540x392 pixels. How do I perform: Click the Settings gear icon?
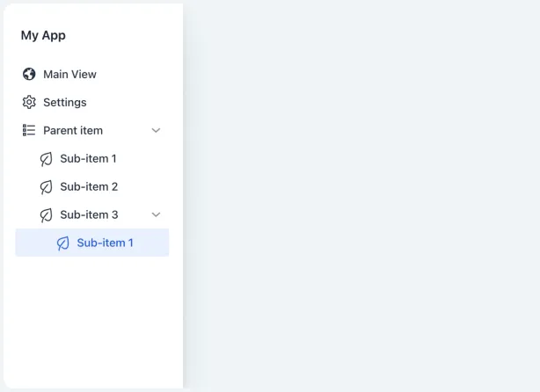(29, 103)
